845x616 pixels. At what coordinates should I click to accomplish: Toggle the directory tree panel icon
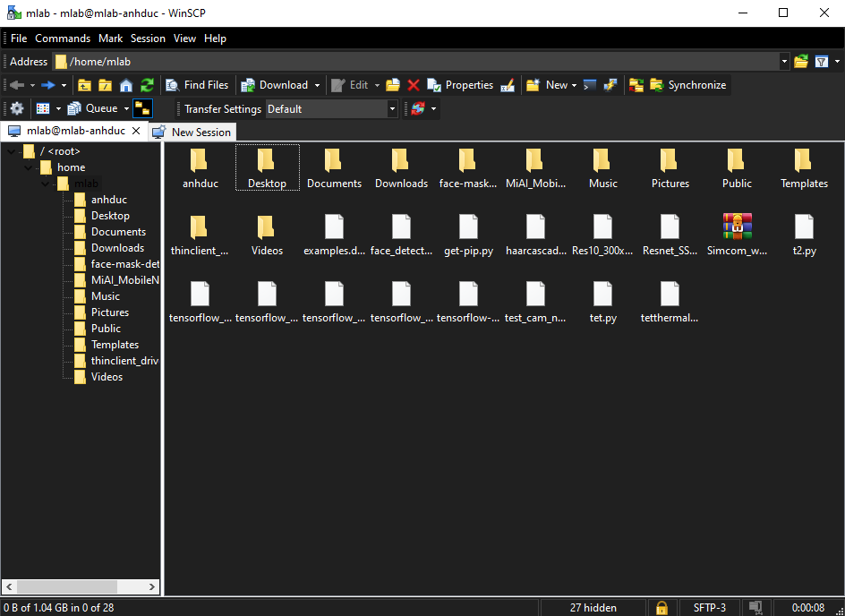coord(142,109)
